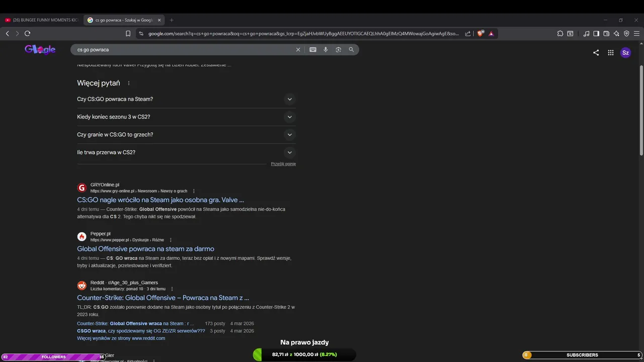
Task: Open the browser extensions puzzle icon
Action: (x=560, y=34)
